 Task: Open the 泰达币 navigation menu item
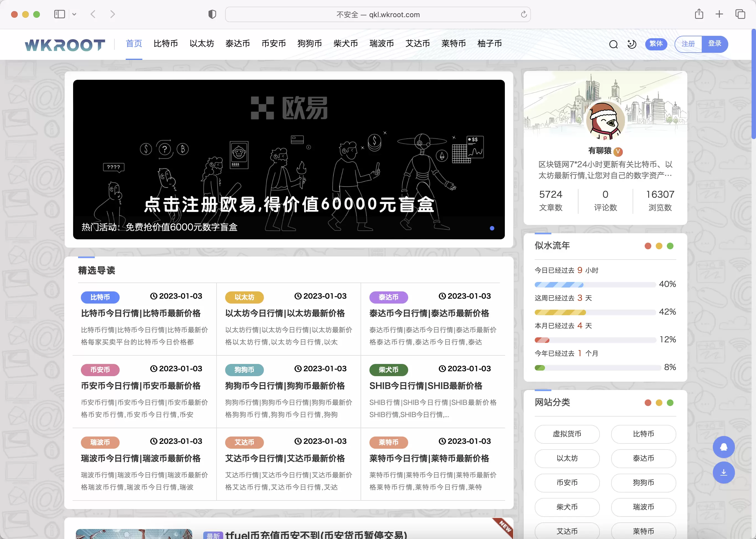coord(238,43)
